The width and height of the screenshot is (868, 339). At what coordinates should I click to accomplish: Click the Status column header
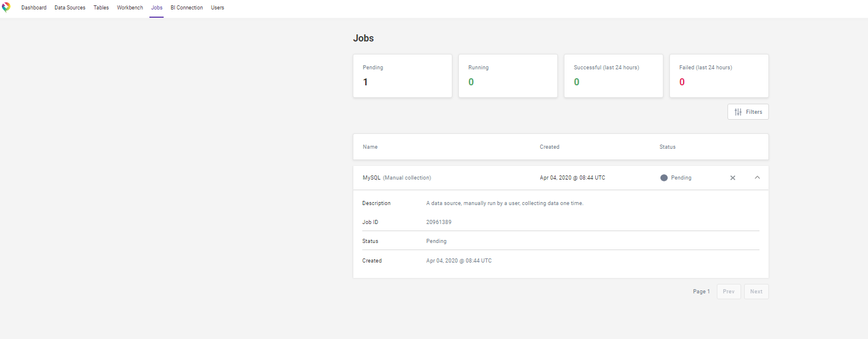pyautogui.click(x=667, y=147)
